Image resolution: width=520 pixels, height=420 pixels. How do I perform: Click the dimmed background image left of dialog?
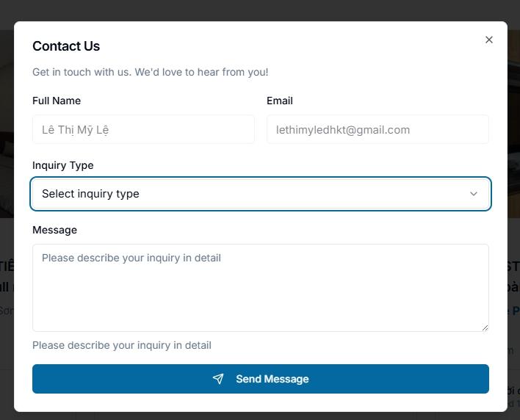pyautogui.click(x=7, y=147)
